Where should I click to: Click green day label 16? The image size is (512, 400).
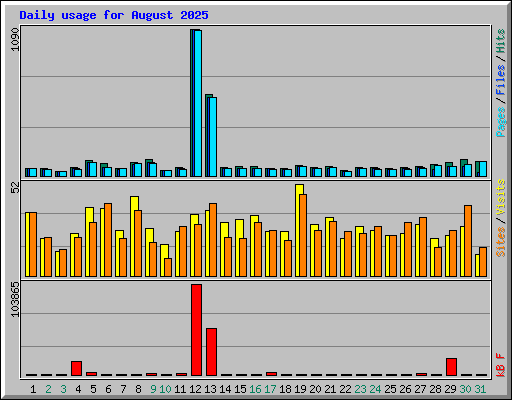pyautogui.click(x=255, y=389)
